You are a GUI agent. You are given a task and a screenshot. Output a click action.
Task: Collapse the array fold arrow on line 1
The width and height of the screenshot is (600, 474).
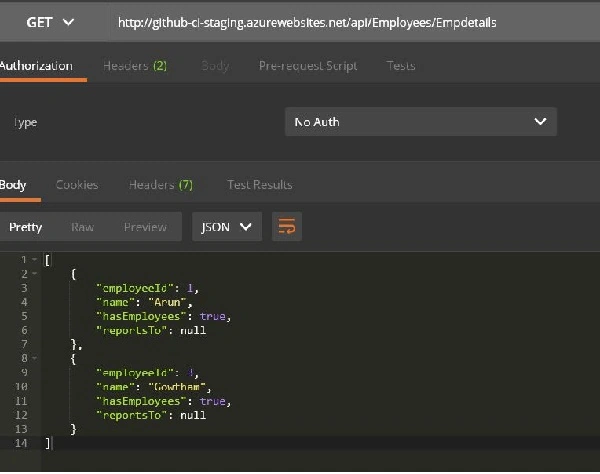34,259
